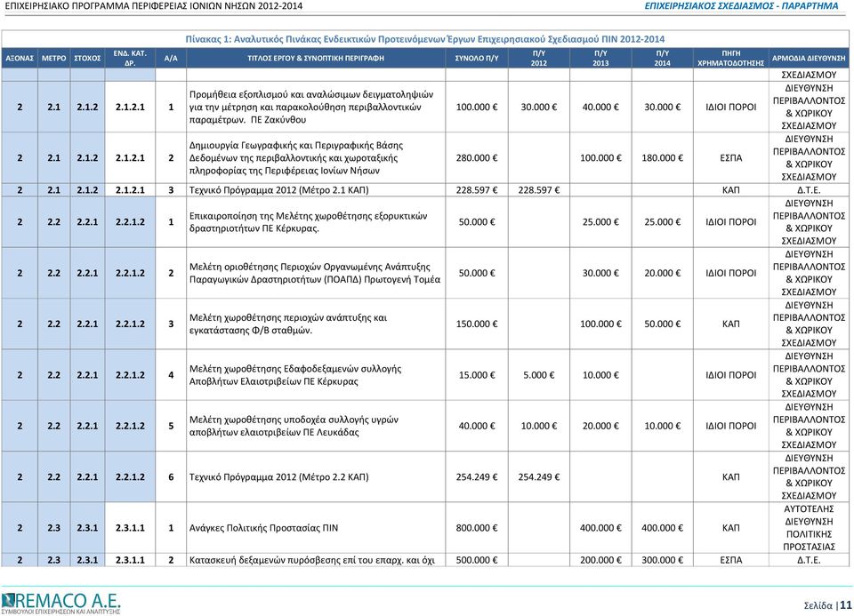Click code 2.1.2.1 in the ΠΕ Ζακύνθου row
The width and height of the screenshot is (854, 616).
(130, 108)
